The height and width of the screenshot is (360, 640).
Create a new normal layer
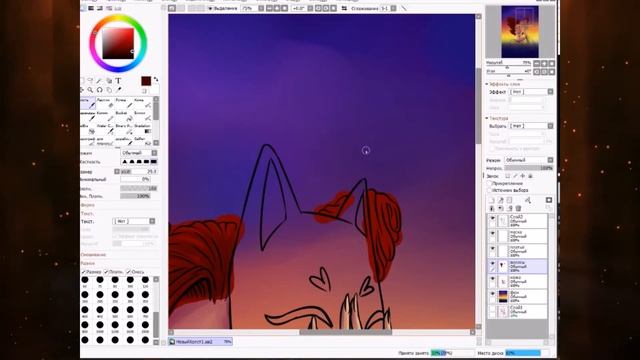point(491,200)
